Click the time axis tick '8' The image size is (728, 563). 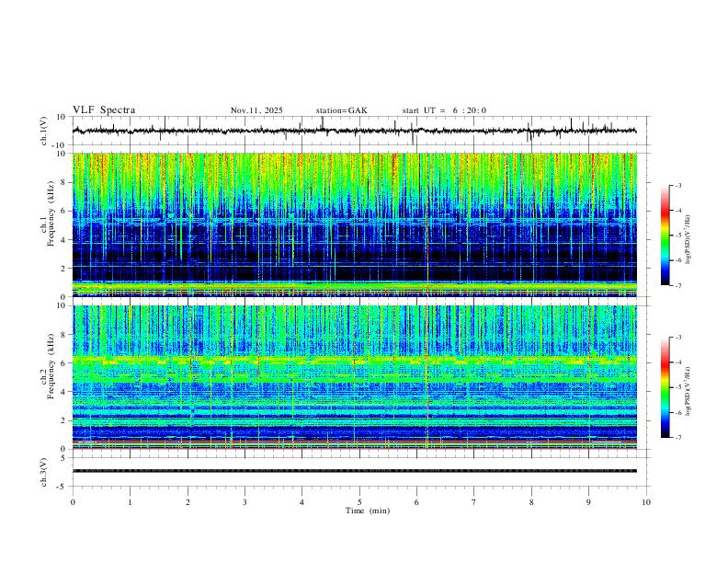[531, 502]
